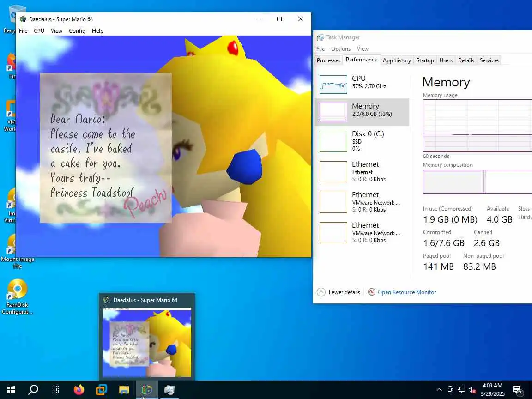Select the Performance tab
This screenshot has width=532, height=399.
(x=361, y=60)
